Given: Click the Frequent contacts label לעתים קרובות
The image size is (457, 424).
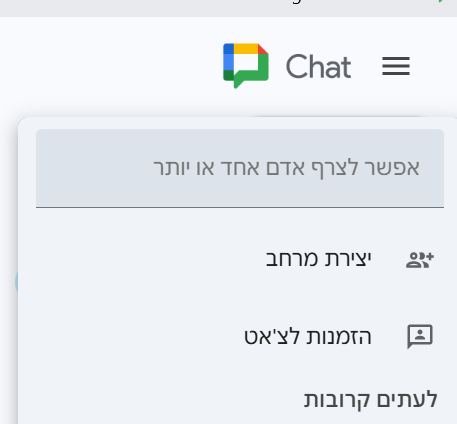Looking at the screenshot, I should [x=370, y=399].
